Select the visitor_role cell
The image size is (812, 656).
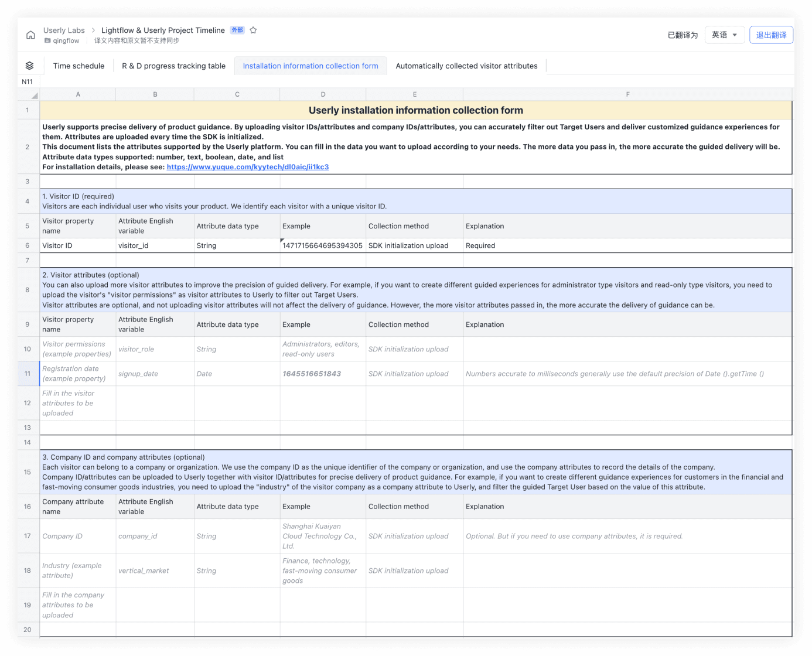155,349
